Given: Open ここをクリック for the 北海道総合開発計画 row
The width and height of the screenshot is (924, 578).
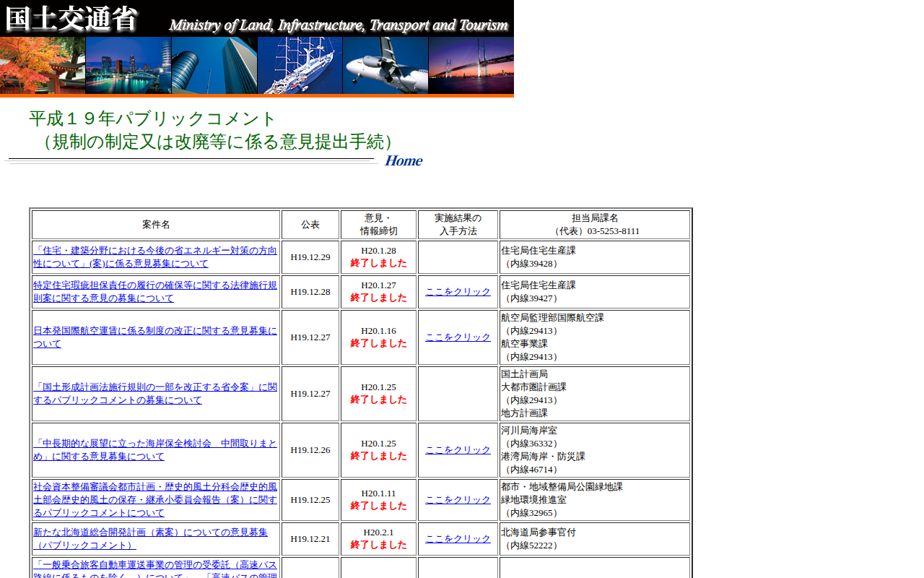Looking at the screenshot, I should (x=457, y=538).
